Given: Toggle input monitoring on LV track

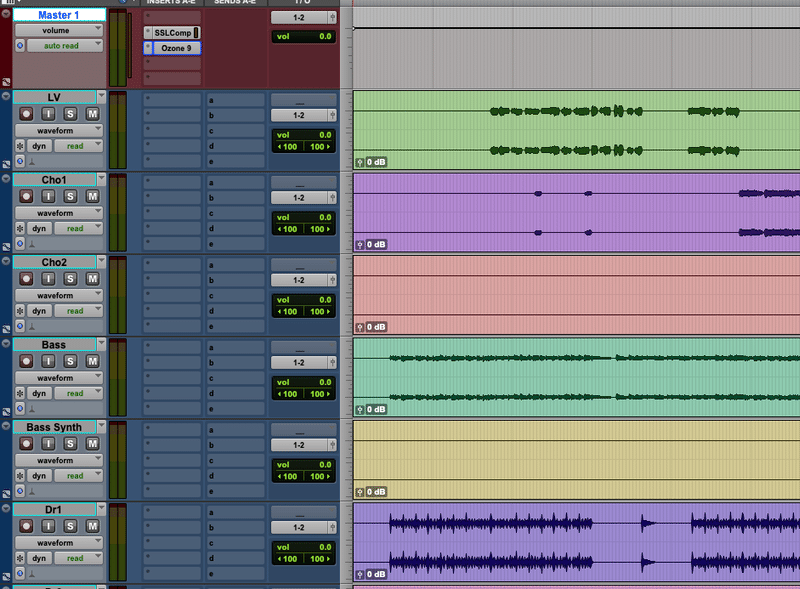Looking at the screenshot, I should click(x=48, y=114).
